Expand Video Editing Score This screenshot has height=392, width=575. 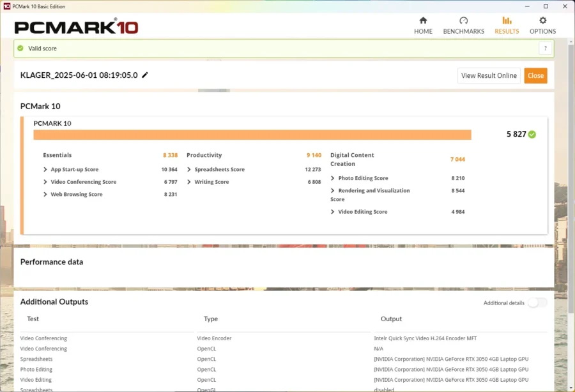click(333, 212)
